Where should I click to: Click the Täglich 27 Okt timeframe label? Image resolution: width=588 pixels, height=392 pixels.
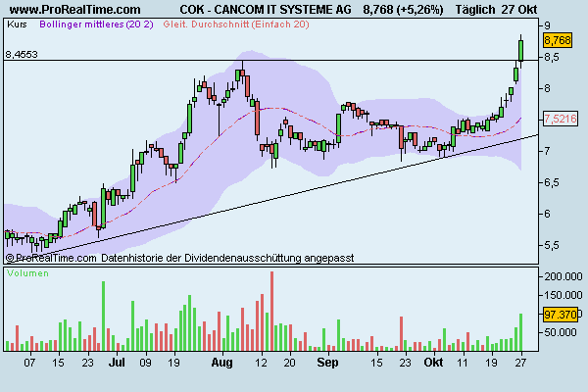click(496, 9)
